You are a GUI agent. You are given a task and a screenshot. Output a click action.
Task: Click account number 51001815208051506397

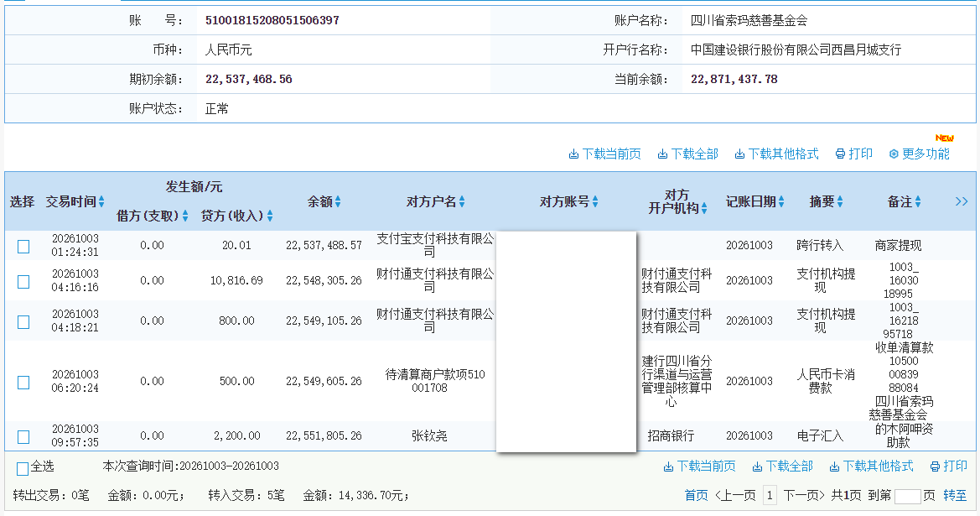(x=272, y=21)
